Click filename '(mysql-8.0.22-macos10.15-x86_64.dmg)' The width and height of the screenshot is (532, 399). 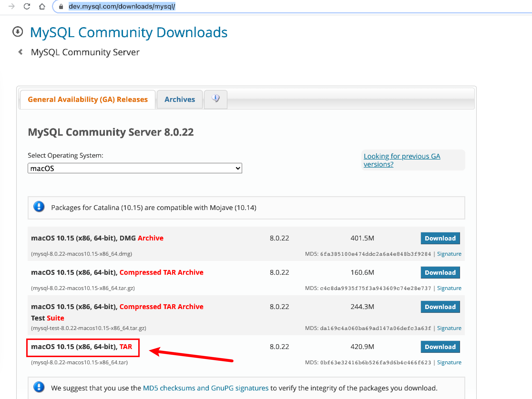point(82,254)
